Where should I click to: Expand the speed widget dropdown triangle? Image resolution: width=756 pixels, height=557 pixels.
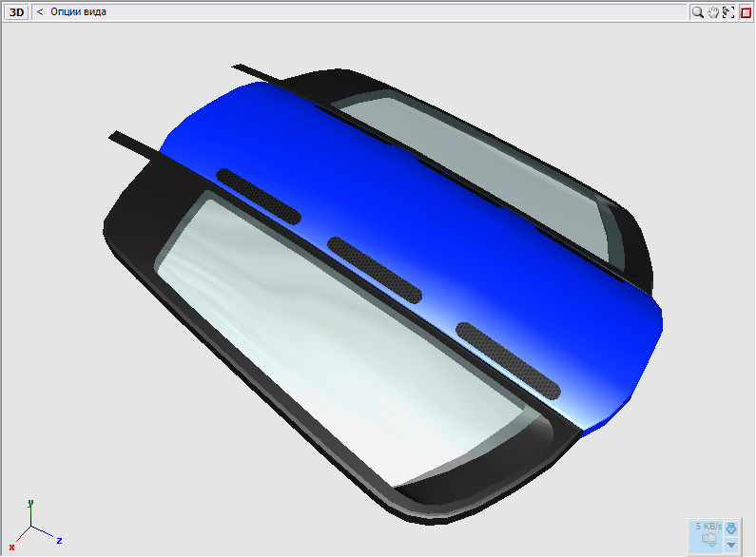coord(731,546)
